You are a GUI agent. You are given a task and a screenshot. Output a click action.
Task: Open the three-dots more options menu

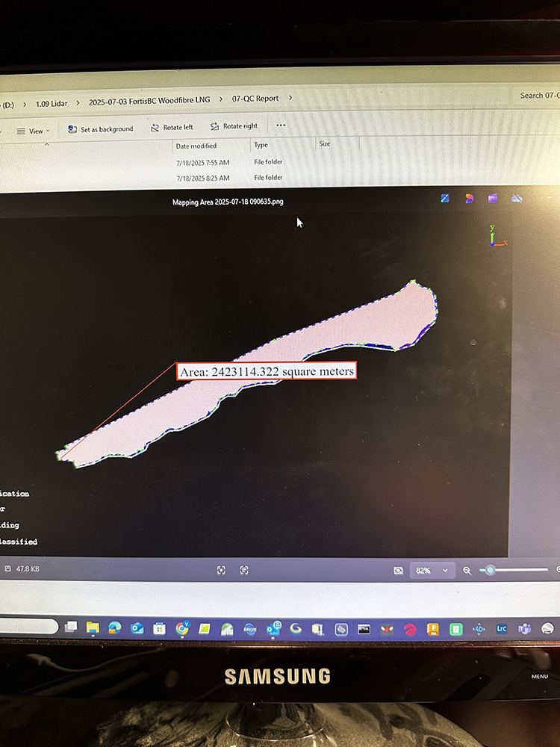(x=281, y=125)
